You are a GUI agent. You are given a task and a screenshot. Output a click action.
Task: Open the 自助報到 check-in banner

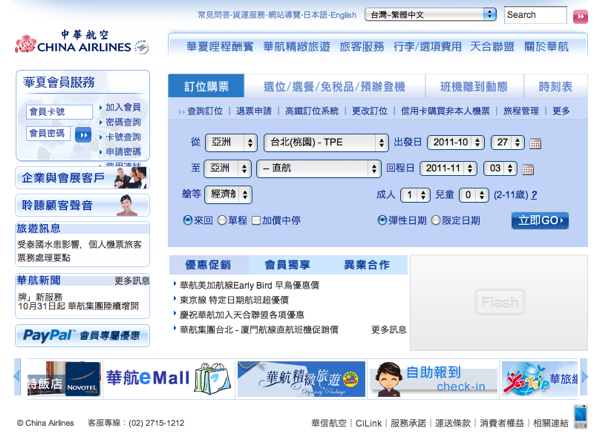point(433,379)
